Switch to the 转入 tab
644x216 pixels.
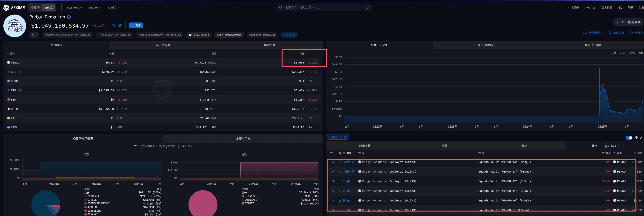pos(525,146)
